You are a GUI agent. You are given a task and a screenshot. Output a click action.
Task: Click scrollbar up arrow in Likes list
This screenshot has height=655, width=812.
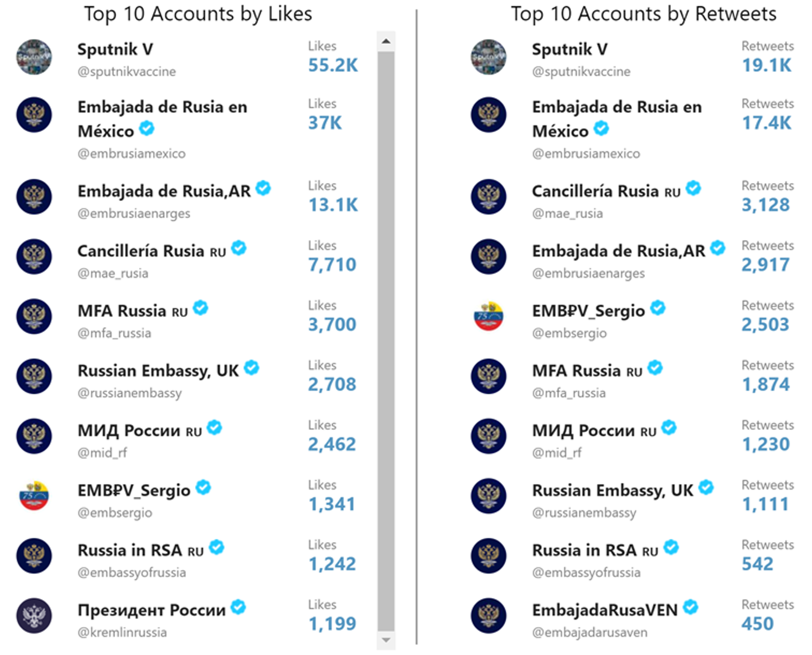click(386, 41)
